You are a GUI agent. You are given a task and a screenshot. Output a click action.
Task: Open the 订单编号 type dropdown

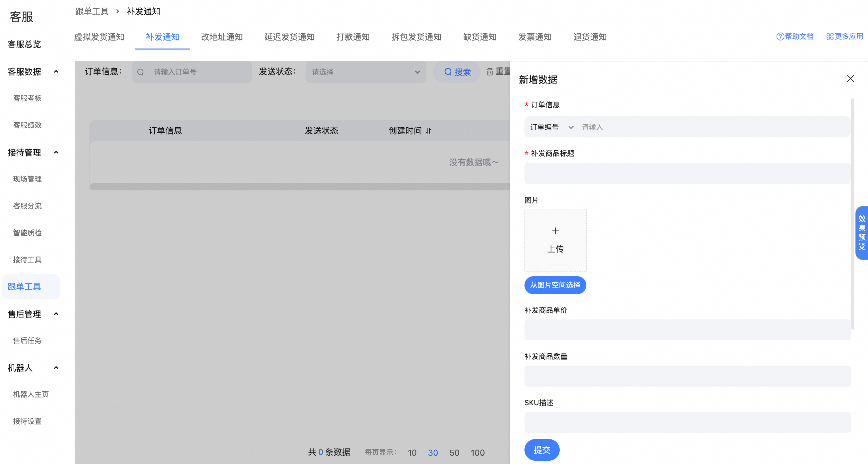(551, 127)
